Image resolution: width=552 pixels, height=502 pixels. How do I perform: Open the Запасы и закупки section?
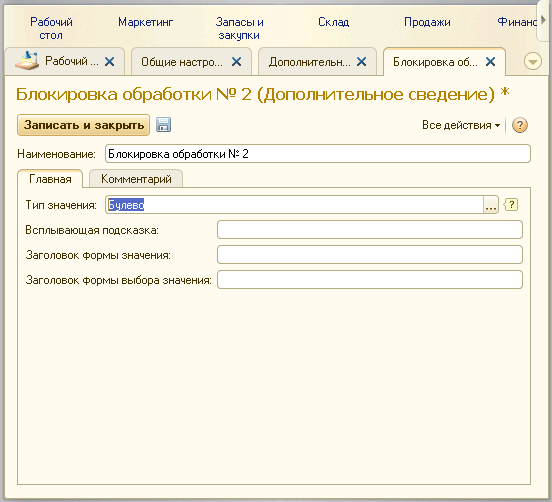[x=239, y=29]
